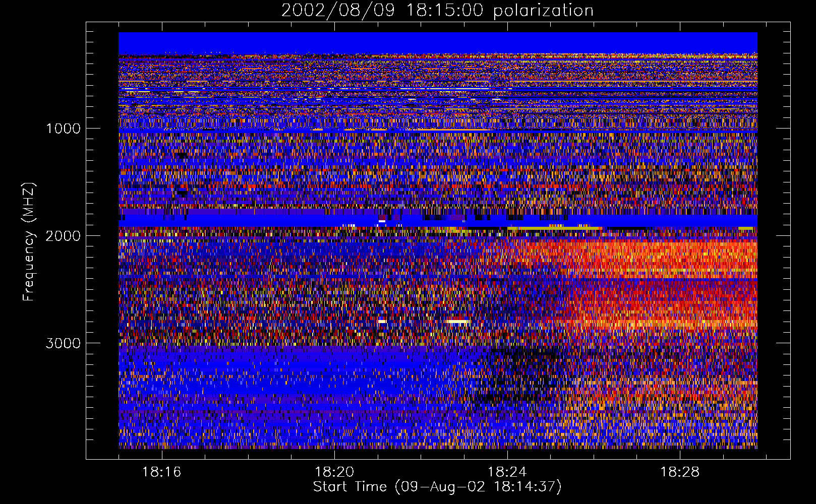Click the "2000" frequency tick label
This screenshot has height=504, width=816.
(63, 236)
